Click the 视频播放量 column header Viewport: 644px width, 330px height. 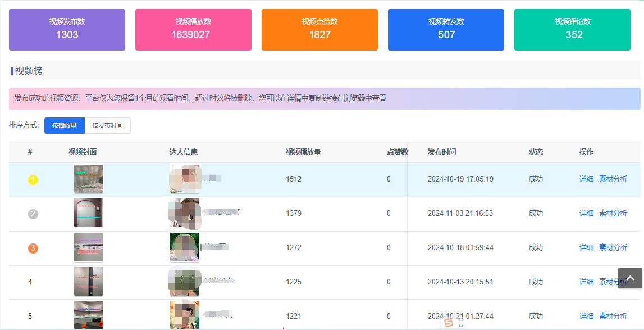tap(303, 152)
